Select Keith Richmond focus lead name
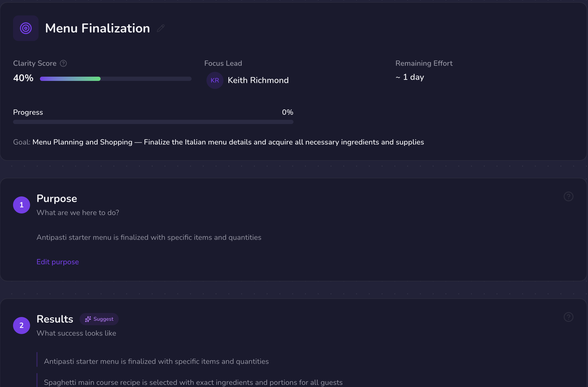 tap(258, 80)
